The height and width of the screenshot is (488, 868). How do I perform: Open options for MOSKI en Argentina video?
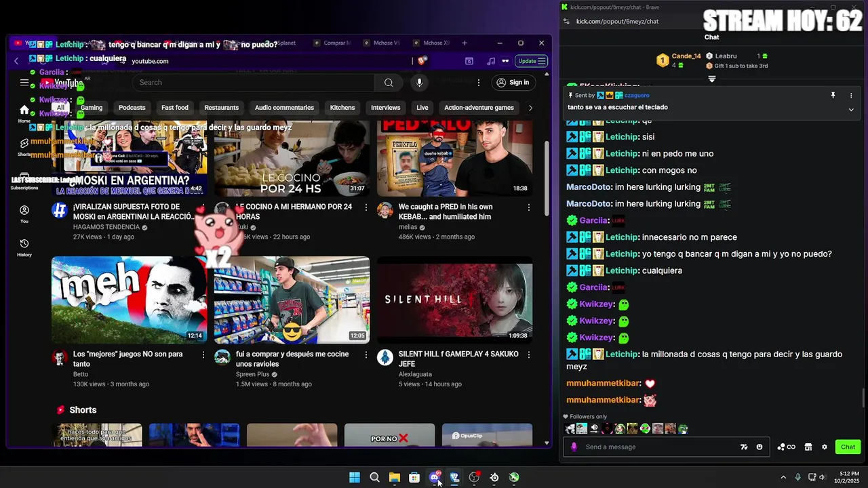(203, 207)
